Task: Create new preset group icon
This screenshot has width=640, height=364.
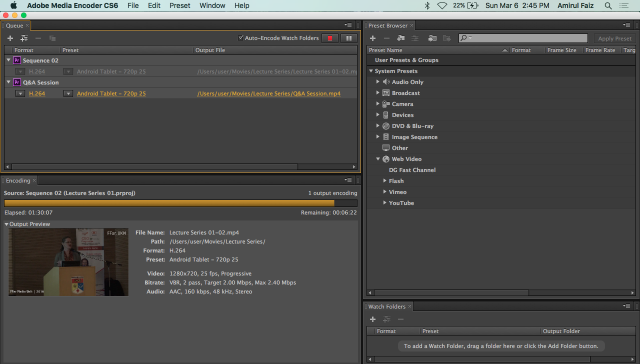Action: [400, 38]
